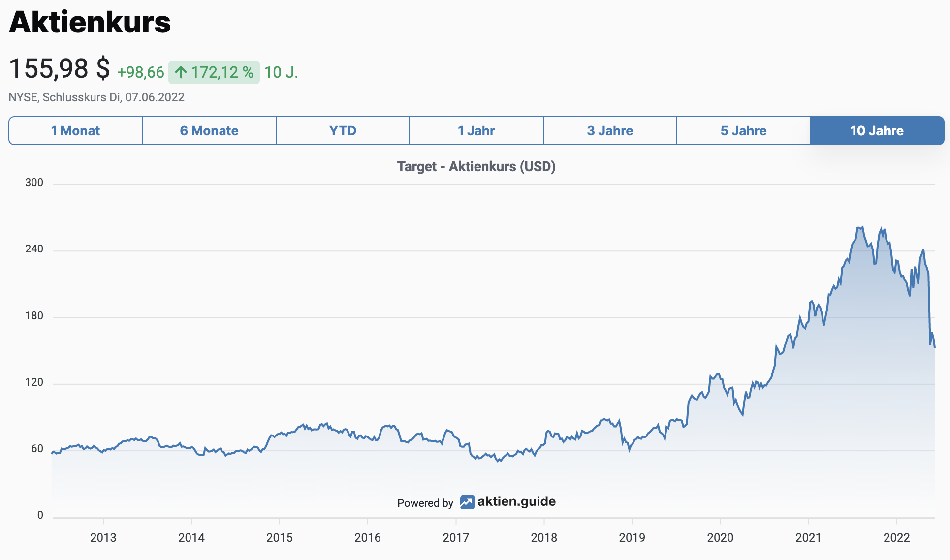The width and height of the screenshot is (950, 560).
Task: Click the 300 y-axis label
Action: (x=34, y=183)
